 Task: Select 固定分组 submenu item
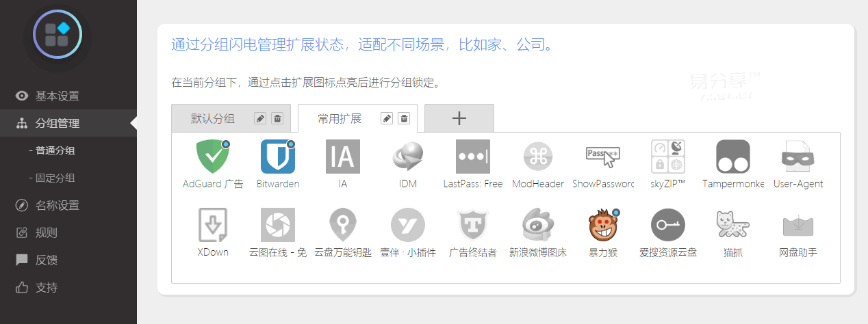point(68,178)
